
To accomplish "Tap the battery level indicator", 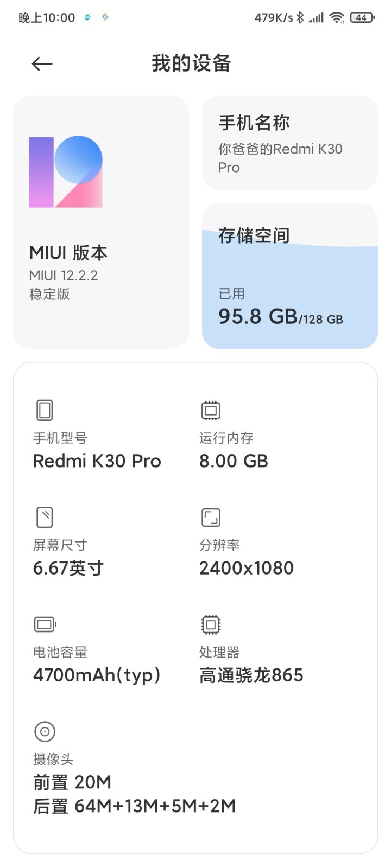I will point(362,18).
